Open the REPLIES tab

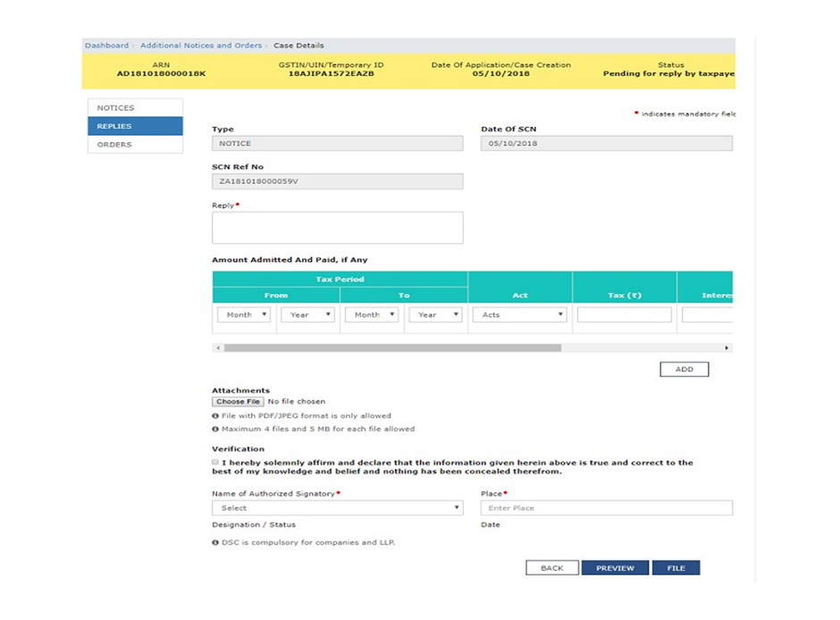(135, 127)
